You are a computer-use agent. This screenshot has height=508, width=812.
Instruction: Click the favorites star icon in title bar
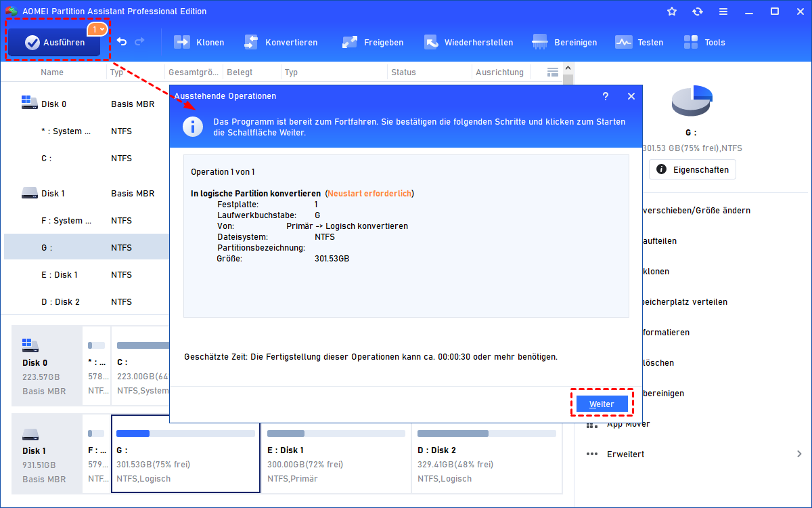pos(672,12)
